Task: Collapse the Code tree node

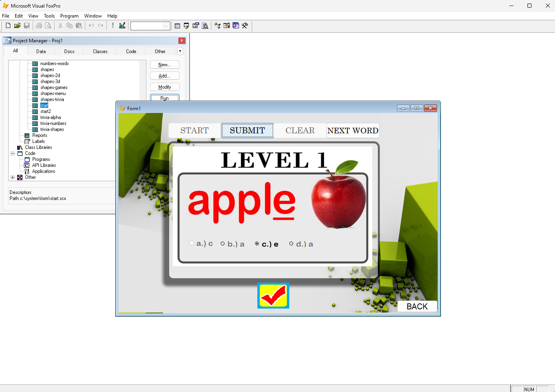Action: pos(13,153)
